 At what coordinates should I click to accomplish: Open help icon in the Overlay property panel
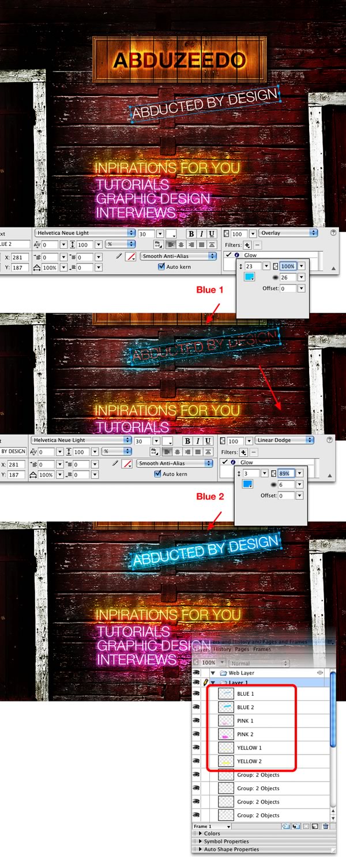[333, 232]
